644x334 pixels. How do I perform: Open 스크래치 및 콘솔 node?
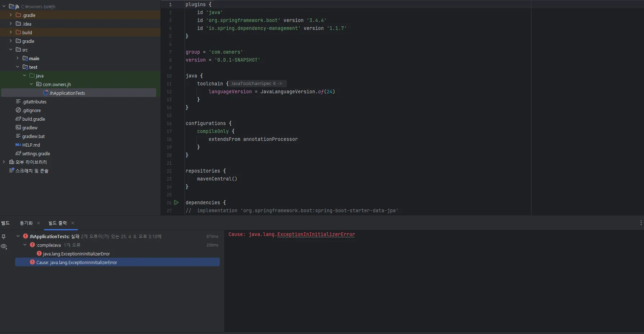coord(32,171)
